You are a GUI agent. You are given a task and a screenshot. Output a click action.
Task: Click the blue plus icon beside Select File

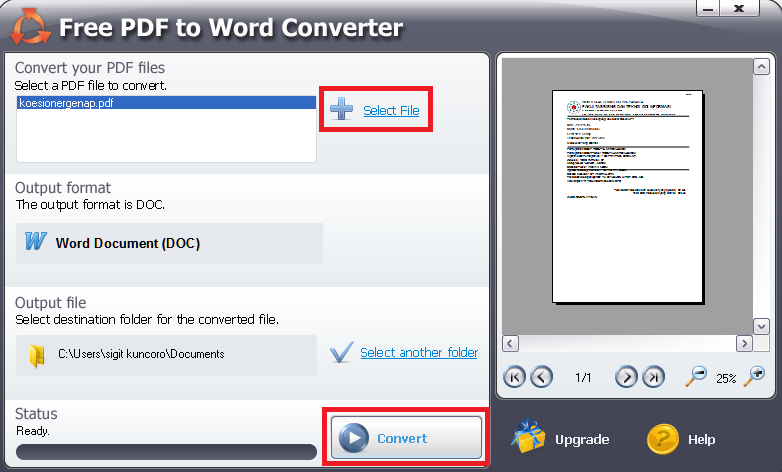(x=342, y=109)
